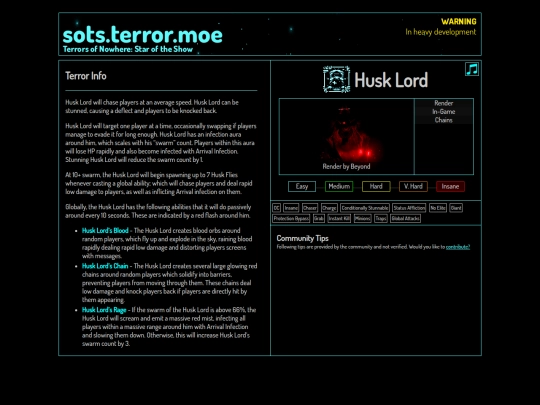
Task: Click the Minions tag
Action: 363,218
